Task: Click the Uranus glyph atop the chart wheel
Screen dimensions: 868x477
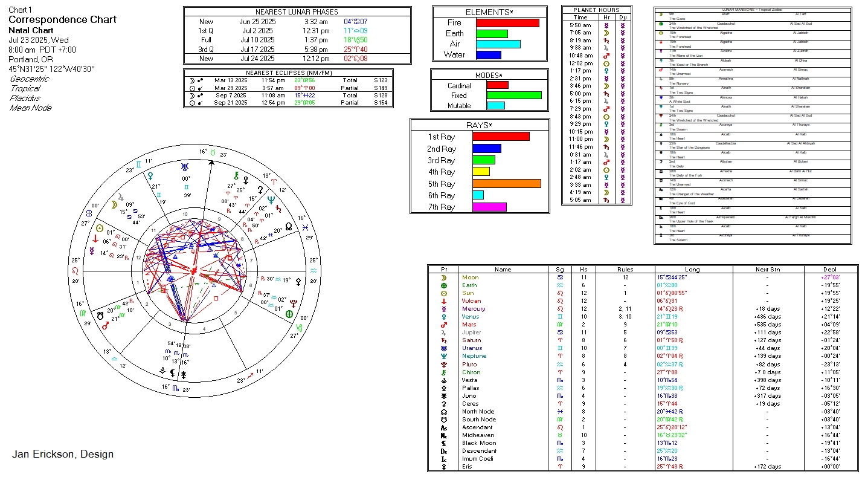Action: 185,166
